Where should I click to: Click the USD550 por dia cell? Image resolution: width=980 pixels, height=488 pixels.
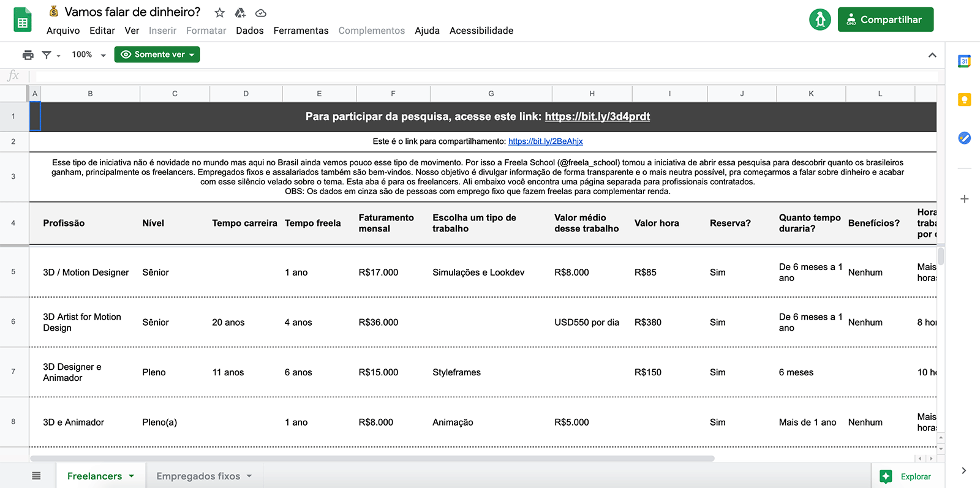click(592, 323)
